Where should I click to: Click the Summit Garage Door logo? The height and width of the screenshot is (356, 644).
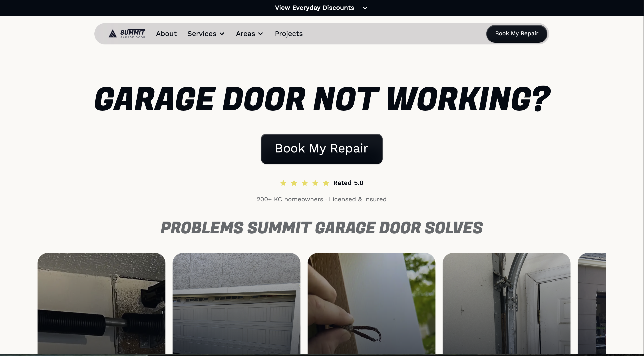point(127,34)
